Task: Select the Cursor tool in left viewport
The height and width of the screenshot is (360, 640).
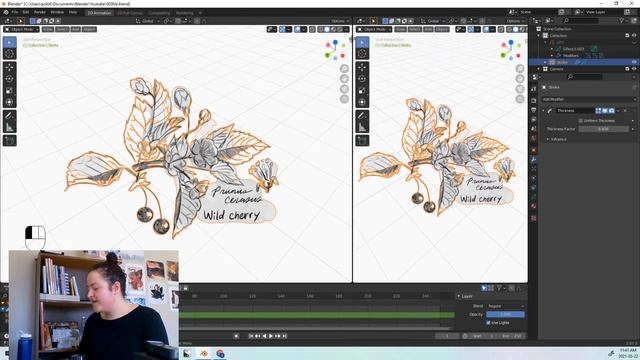Action: tap(9, 53)
